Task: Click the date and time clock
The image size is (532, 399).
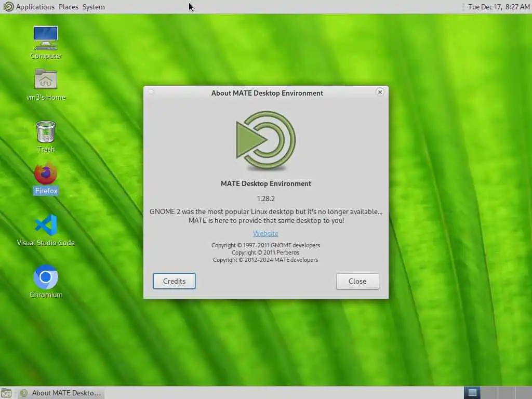Action: point(498,7)
